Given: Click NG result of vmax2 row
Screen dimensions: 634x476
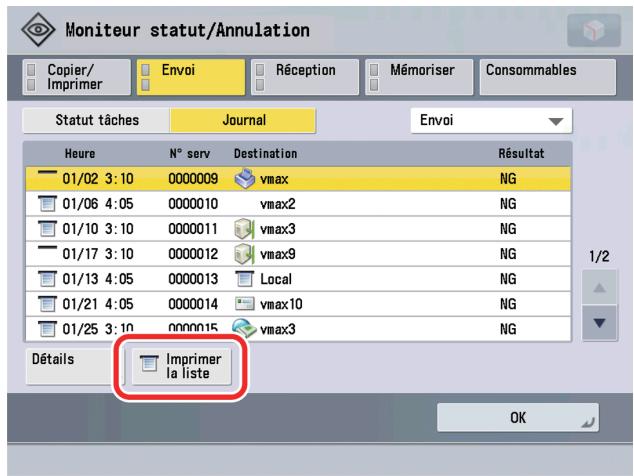Looking at the screenshot, I should pyautogui.click(x=508, y=203).
